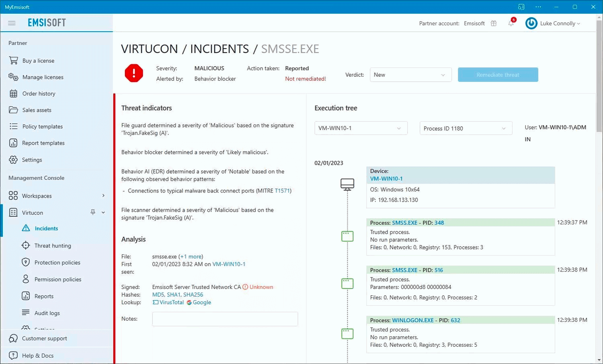Click the Order history grid icon
The height and width of the screenshot is (364, 603).
pos(13,93)
